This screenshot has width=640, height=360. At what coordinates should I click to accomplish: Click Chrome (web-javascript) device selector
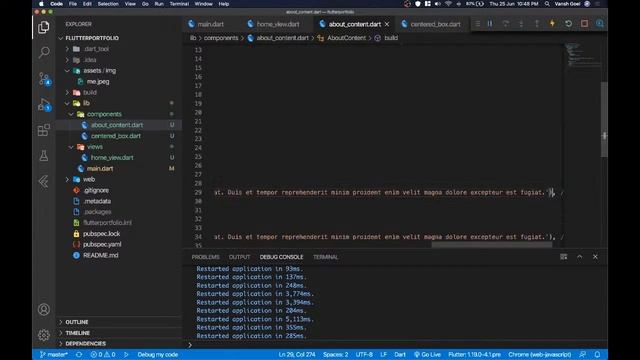tap(539, 355)
